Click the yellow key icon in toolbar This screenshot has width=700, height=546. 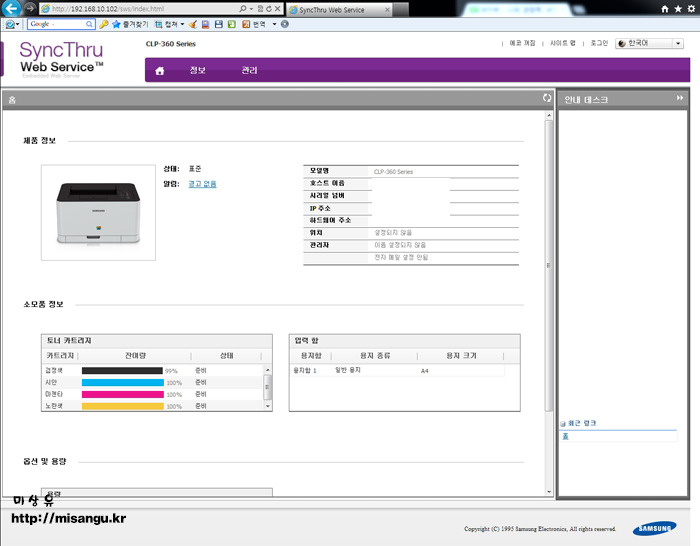(104, 24)
